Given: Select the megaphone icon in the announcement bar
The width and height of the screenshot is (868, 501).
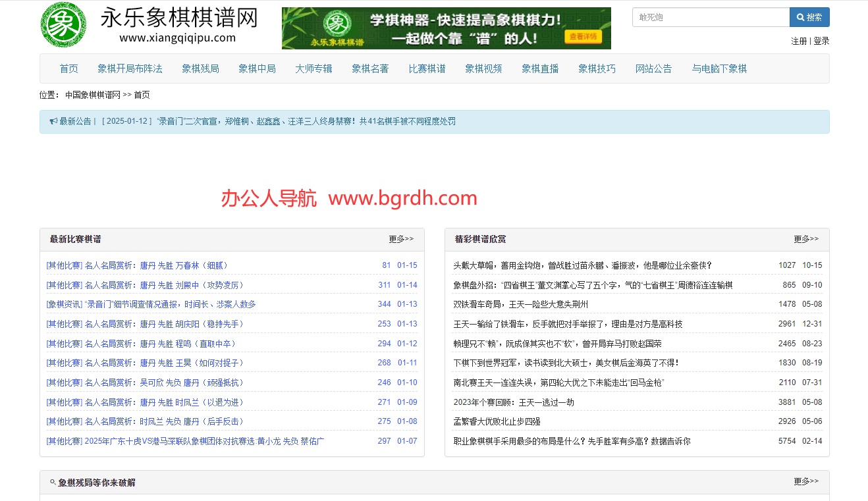Looking at the screenshot, I should (53, 121).
